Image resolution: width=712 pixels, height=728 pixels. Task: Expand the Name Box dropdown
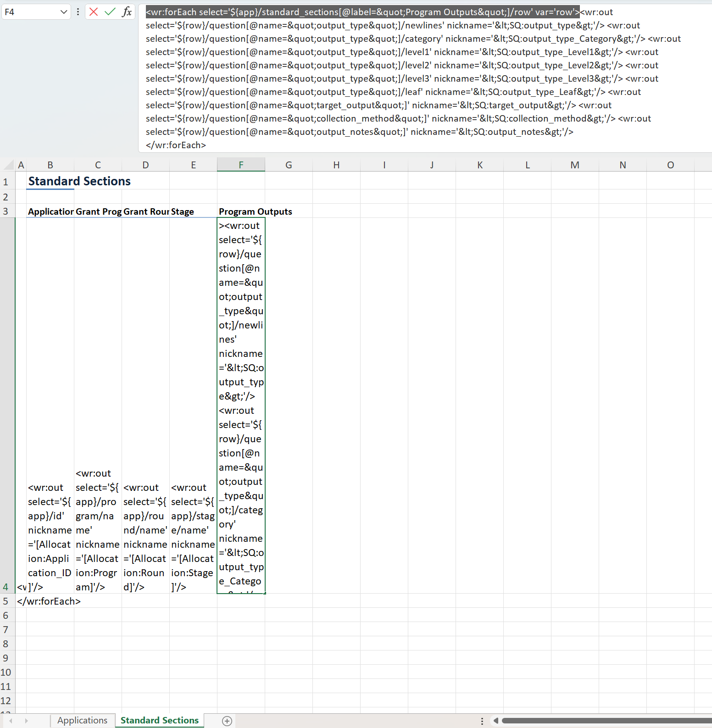click(x=64, y=12)
